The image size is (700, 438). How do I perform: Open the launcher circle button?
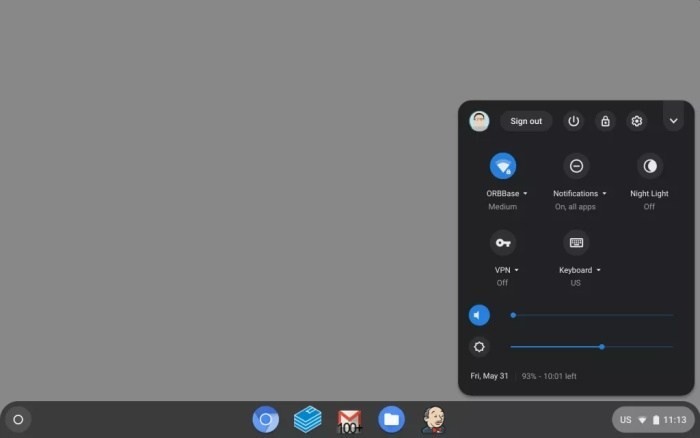18,420
